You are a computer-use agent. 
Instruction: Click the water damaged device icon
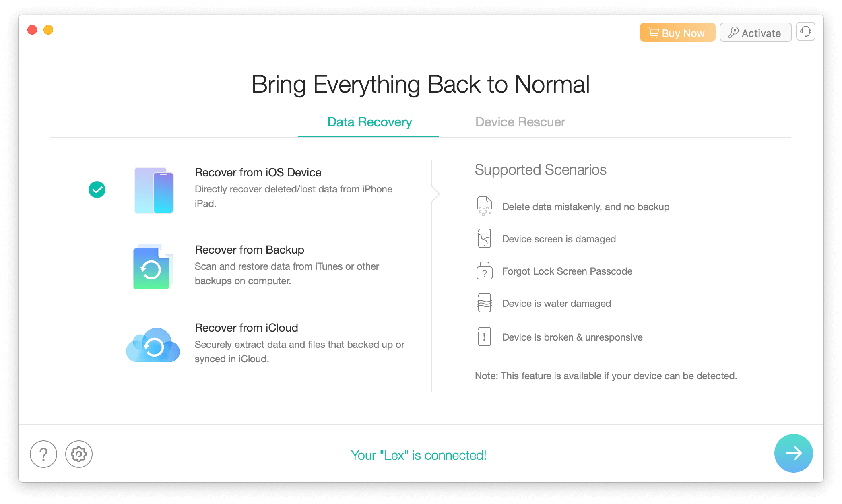point(484,303)
